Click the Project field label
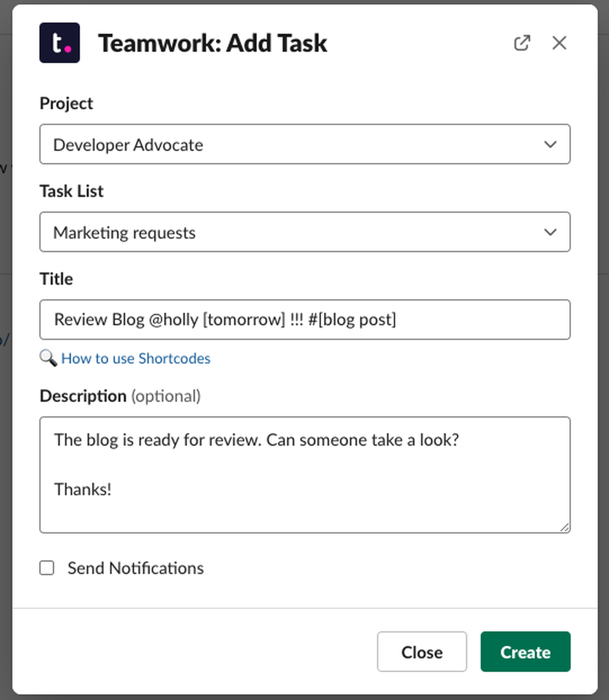 point(66,103)
